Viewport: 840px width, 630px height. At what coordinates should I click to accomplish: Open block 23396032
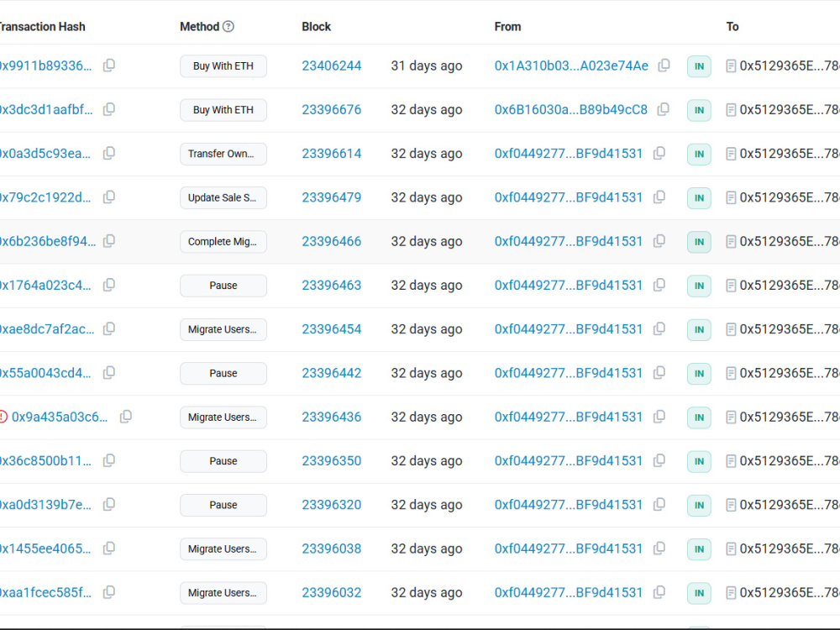332,593
